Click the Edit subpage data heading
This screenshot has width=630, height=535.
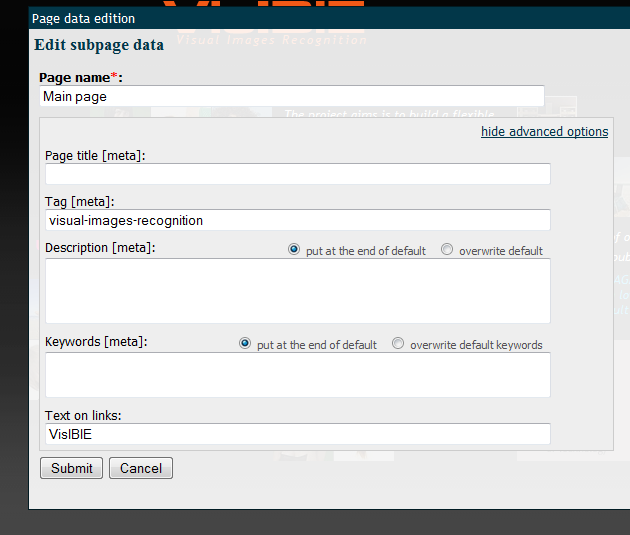pos(99,45)
